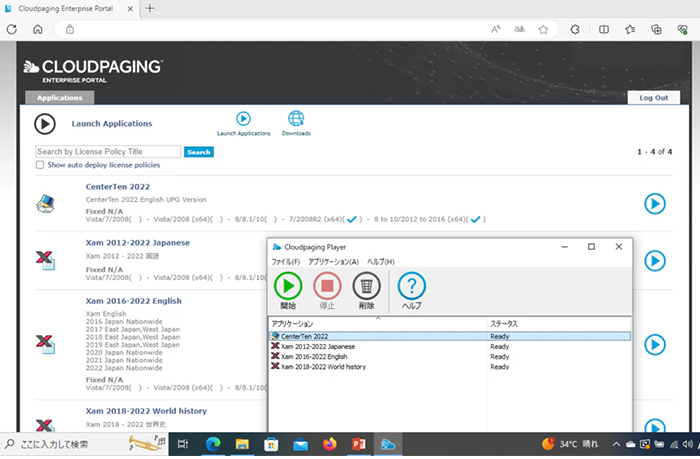Open Microsoft Edge from the taskbar
Image resolution: width=700 pixels, height=459 pixels.
point(213,444)
